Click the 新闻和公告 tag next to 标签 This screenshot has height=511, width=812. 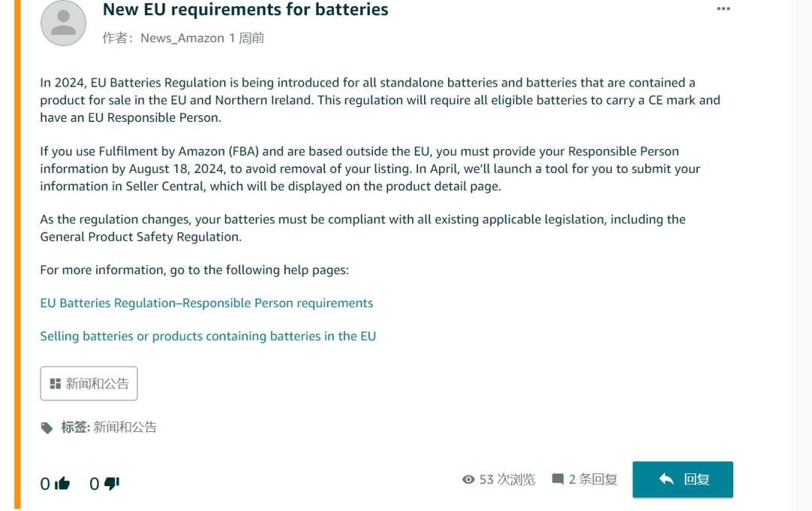click(x=125, y=427)
